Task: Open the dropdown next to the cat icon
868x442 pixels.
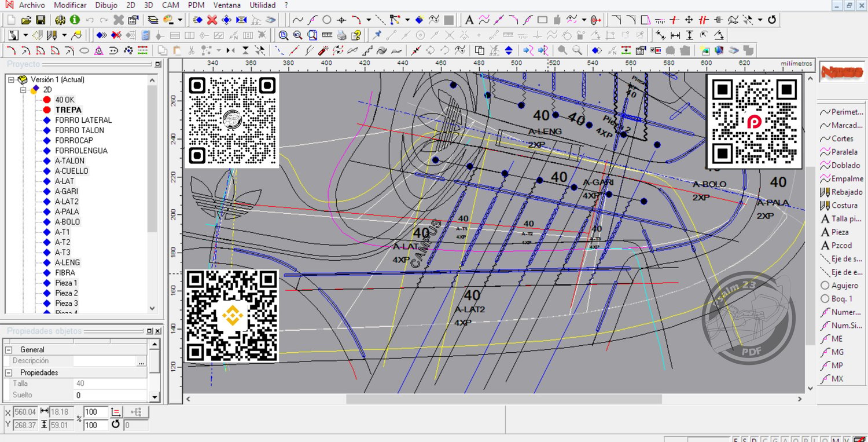Action: 25,35
